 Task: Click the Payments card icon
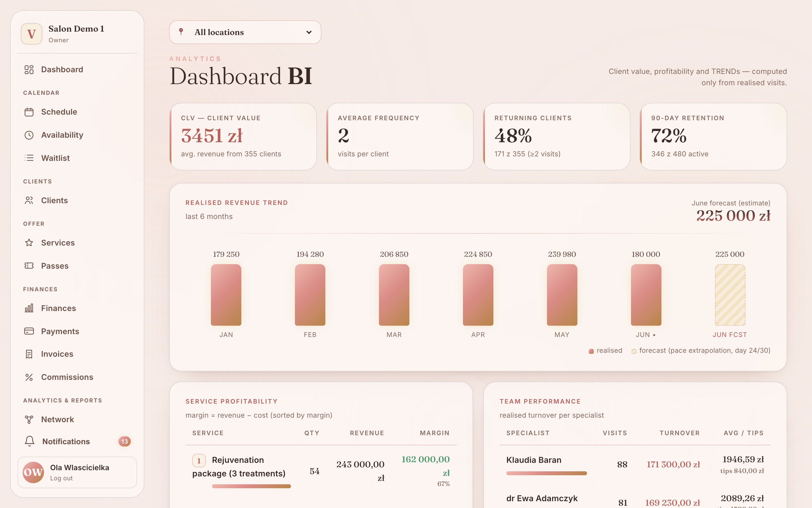[29, 331]
